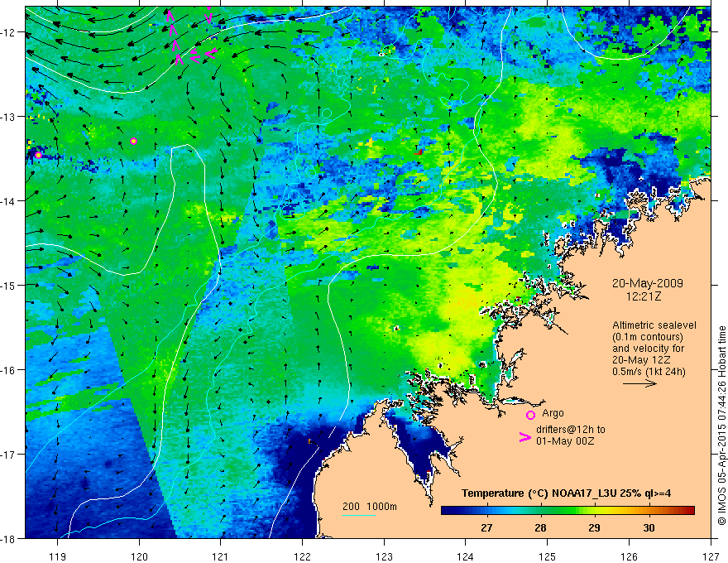
Task: Click the latitude axis label -16
Action: pos(8,370)
